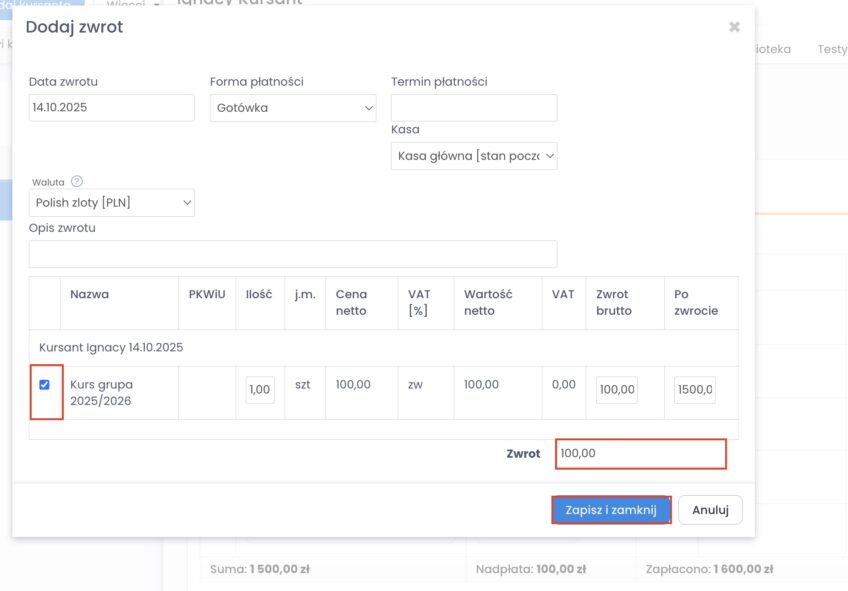Viewport: 848px width, 591px height.
Task: Close the Dodaj zwrot dialog with X
Action: pyautogui.click(x=734, y=27)
